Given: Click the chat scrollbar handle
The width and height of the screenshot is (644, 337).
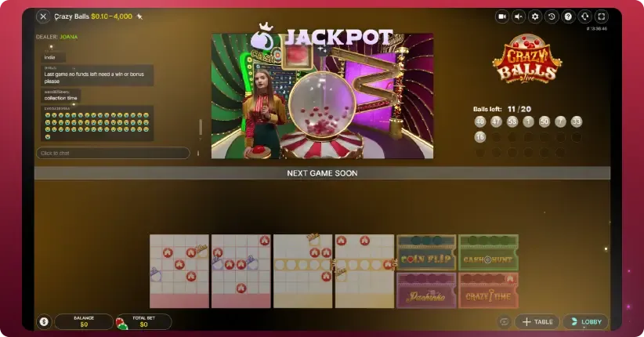Looking at the screenshot, I should [201, 128].
